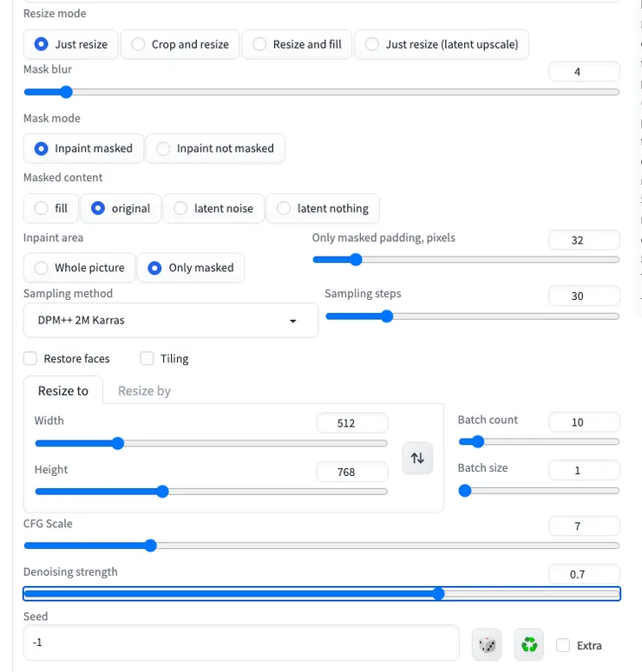Click the Batch count value box
This screenshot has width=642, height=672.
(584, 422)
